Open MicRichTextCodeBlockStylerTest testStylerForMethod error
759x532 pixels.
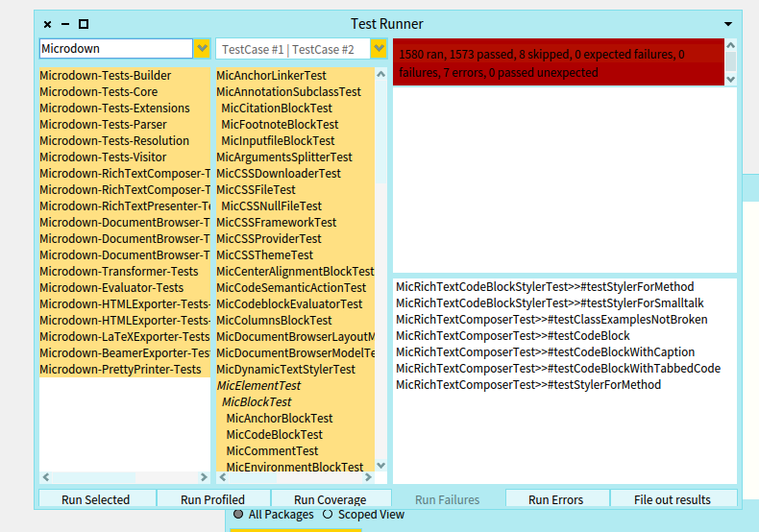(x=564, y=287)
